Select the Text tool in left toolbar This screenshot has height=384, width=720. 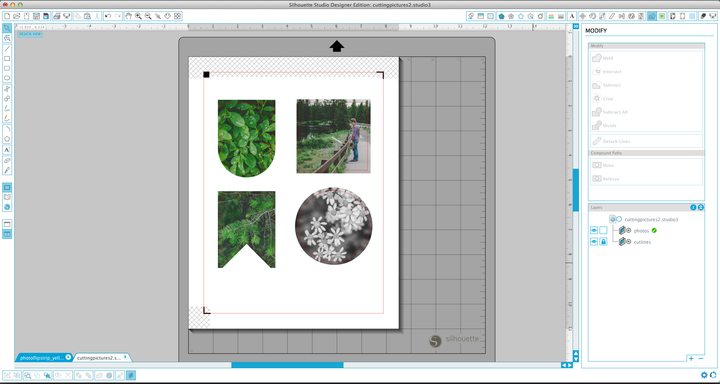tap(7, 150)
